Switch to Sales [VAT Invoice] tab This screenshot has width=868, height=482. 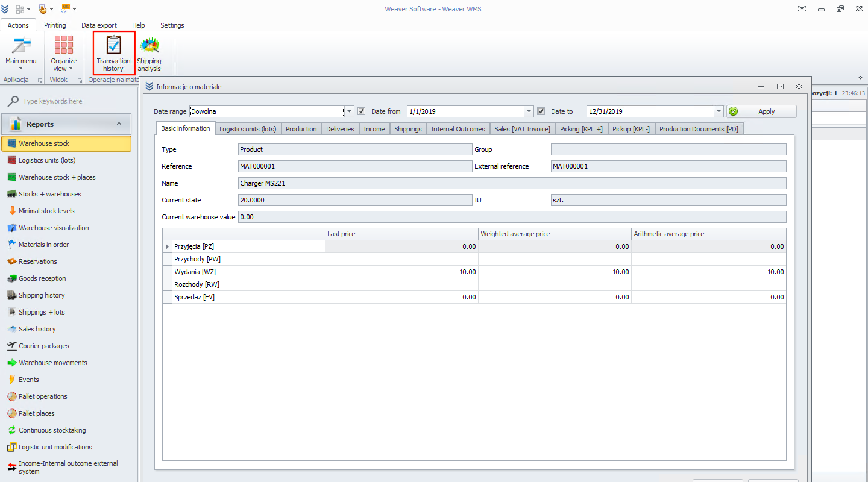522,129
